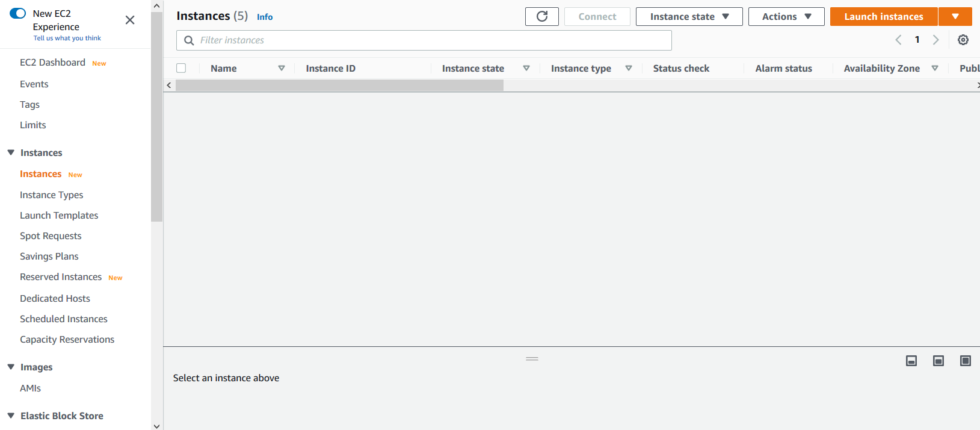Open AMIs page
Screen dimensions: 980x430
[30, 388]
